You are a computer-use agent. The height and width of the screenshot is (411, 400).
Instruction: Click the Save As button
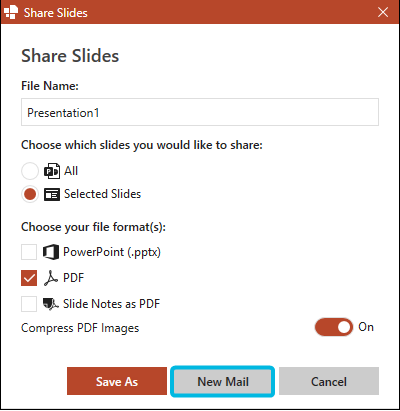(x=117, y=381)
